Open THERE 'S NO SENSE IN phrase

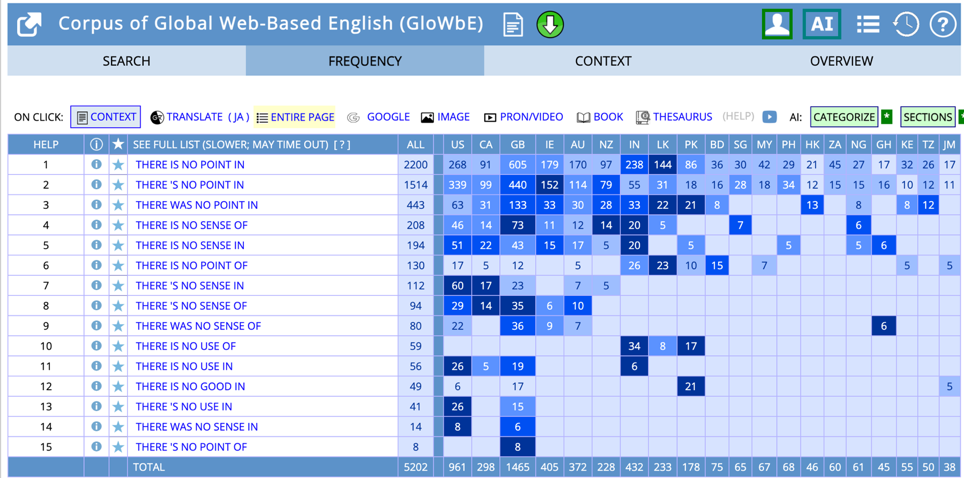pos(189,286)
